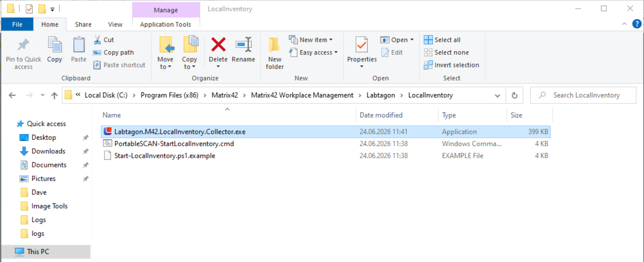This screenshot has height=262, width=644.
Task: Select PortableSCAN-StartLocalInventory.cmd file
Action: (325, 144)
